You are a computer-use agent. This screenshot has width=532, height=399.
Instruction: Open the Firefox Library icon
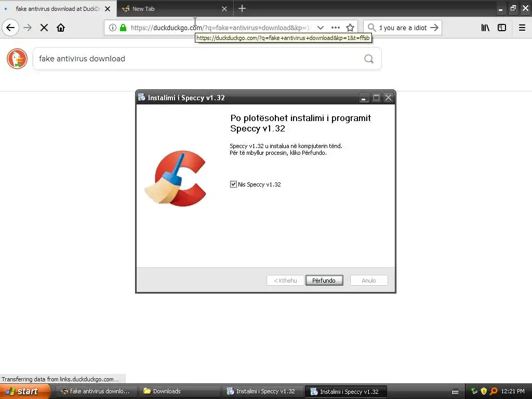pyautogui.click(x=485, y=28)
